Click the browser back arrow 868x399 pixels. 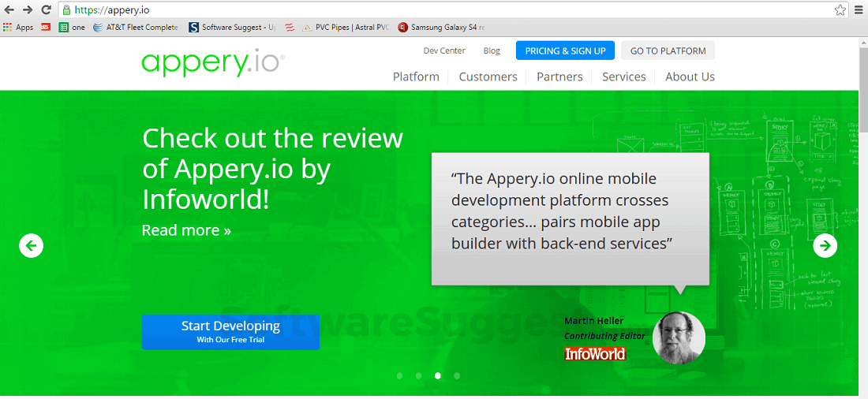point(9,9)
